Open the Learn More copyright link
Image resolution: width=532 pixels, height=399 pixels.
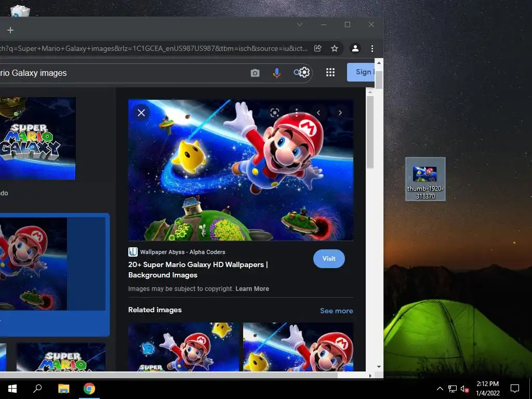coord(252,289)
